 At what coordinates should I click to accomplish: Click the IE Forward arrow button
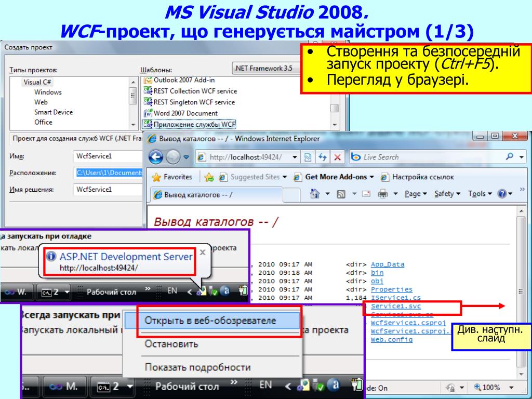coord(173,157)
